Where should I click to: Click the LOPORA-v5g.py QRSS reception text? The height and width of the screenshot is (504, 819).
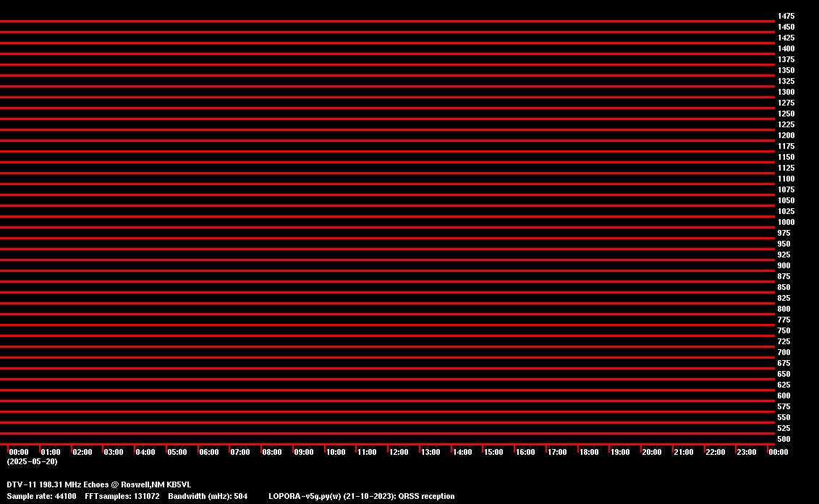coord(361,496)
